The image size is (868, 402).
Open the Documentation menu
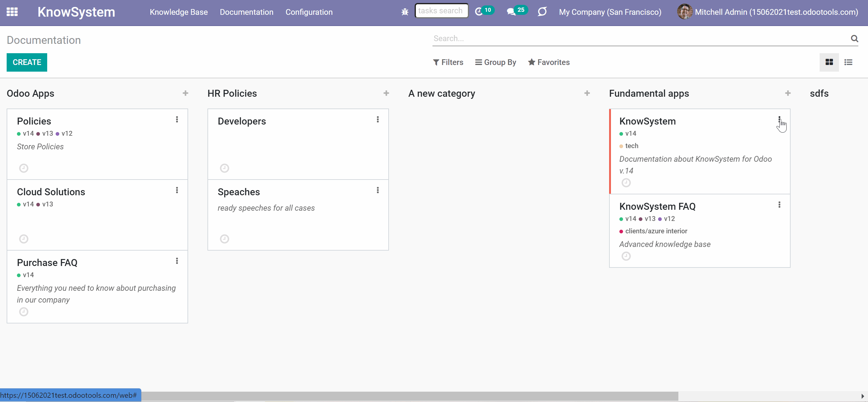coord(247,12)
